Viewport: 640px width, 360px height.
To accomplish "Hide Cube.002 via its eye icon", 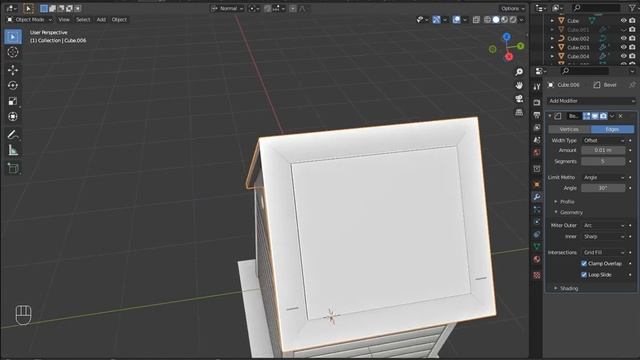I will pyautogui.click(x=623, y=38).
